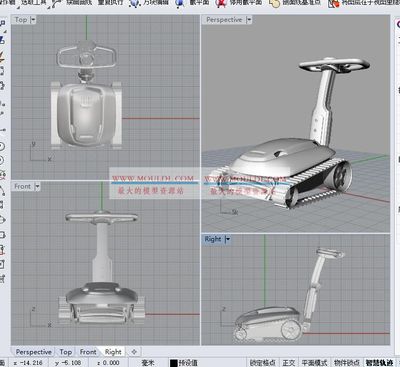Click the Perspective viewport title label
Image resolution: width=400 pixels, height=367 pixels.
tap(224, 20)
